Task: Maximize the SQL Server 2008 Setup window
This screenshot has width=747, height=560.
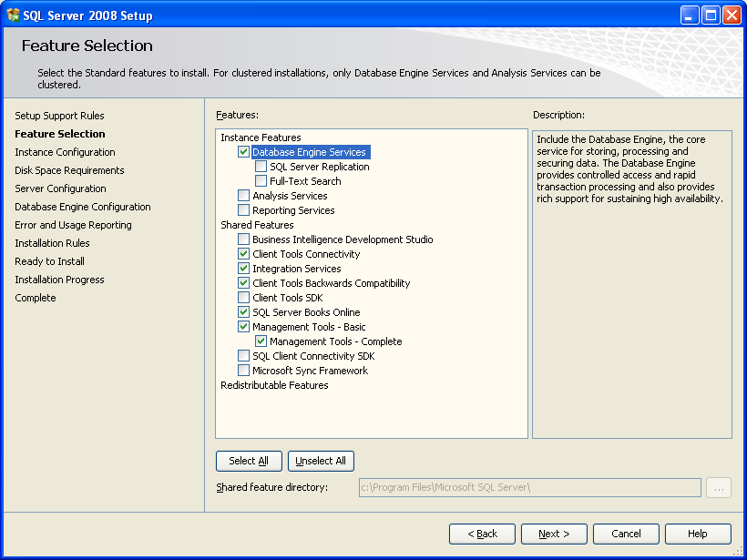Action: tap(711, 15)
